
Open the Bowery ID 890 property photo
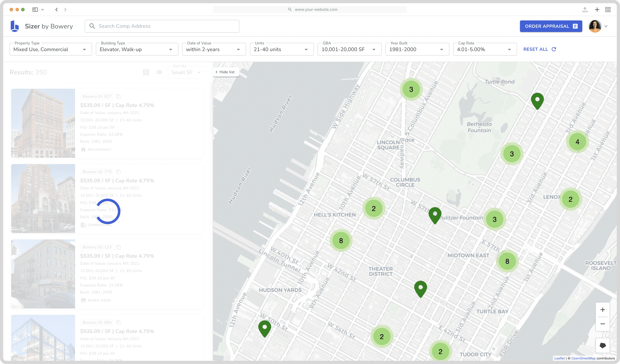[x=43, y=338]
